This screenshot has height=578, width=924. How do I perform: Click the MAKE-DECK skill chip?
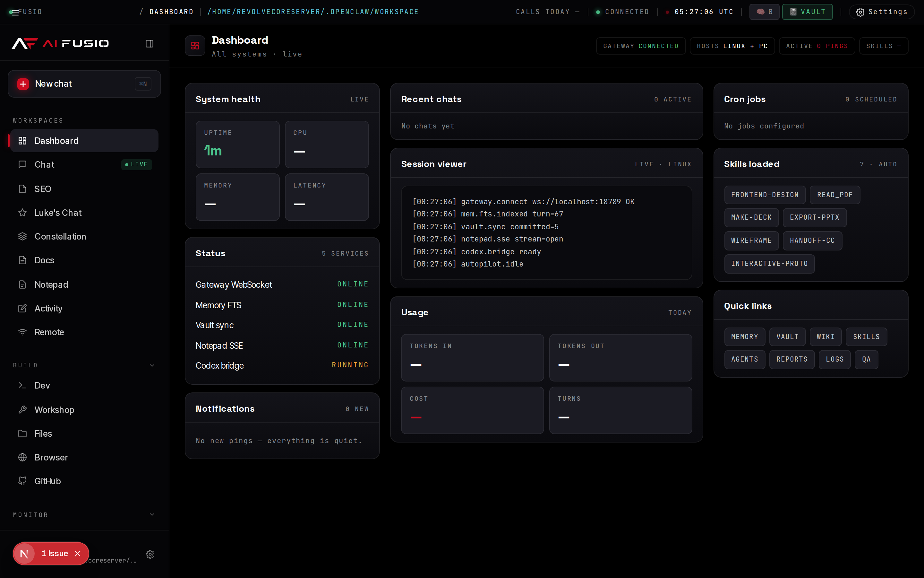[x=751, y=217]
